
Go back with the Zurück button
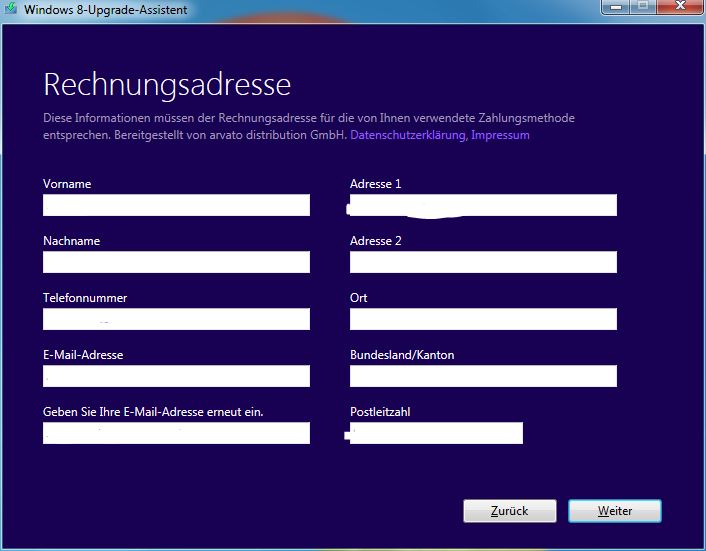(x=510, y=511)
